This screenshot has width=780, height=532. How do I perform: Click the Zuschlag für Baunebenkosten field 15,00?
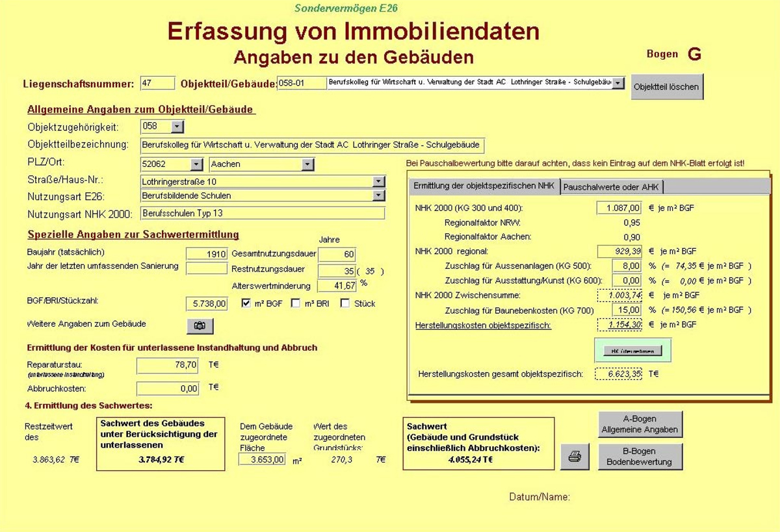[x=628, y=310]
